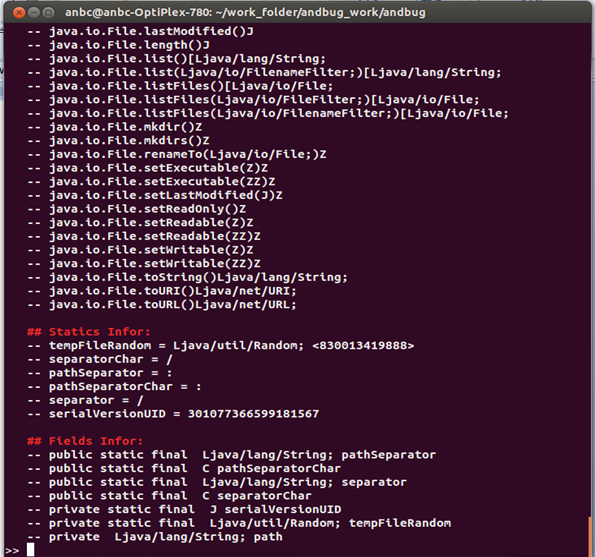The image size is (595, 557).
Task: Click the java.io.File.setExecutable(ZZ)Z line
Action: click(x=151, y=182)
